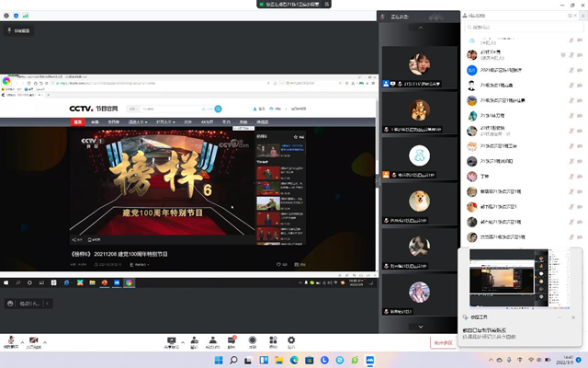Open second dropdown tab in CCTV navigation

pos(165,122)
